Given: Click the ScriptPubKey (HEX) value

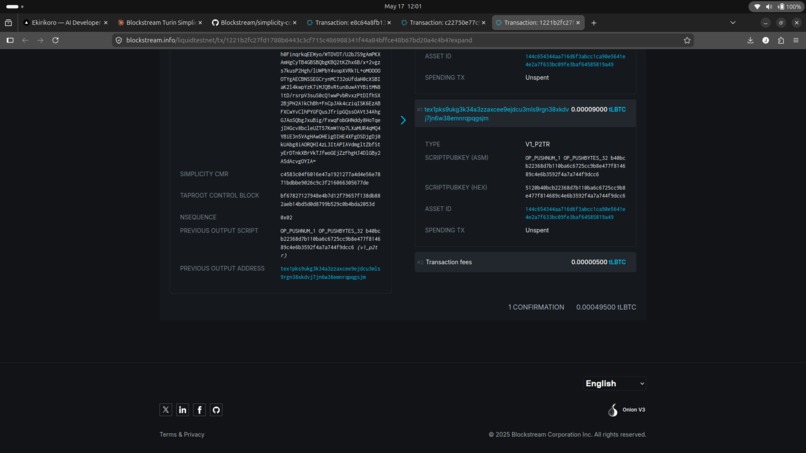Looking at the screenshot, I should pos(575,192).
